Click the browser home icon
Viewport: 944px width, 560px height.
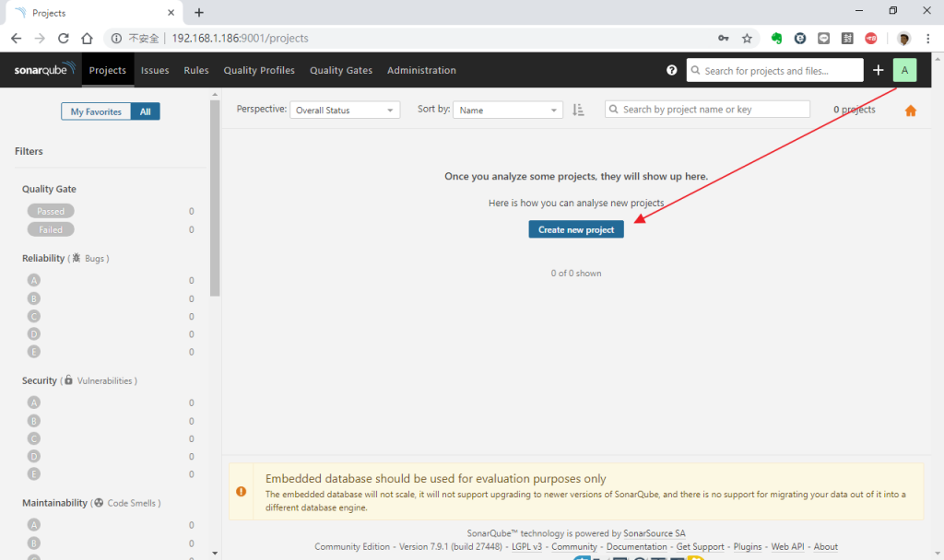pyautogui.click(x=88, y=39)
